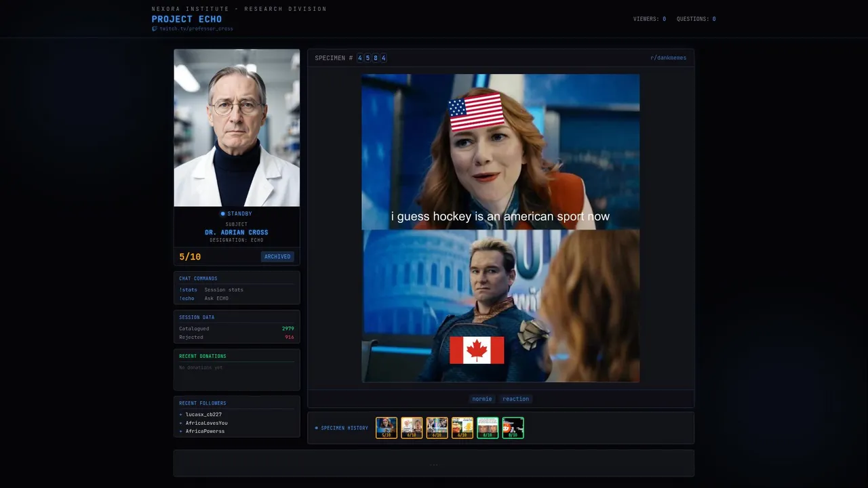Open the r/dankmemes source link
Screen dimensions: 868x488
(668, 58)
